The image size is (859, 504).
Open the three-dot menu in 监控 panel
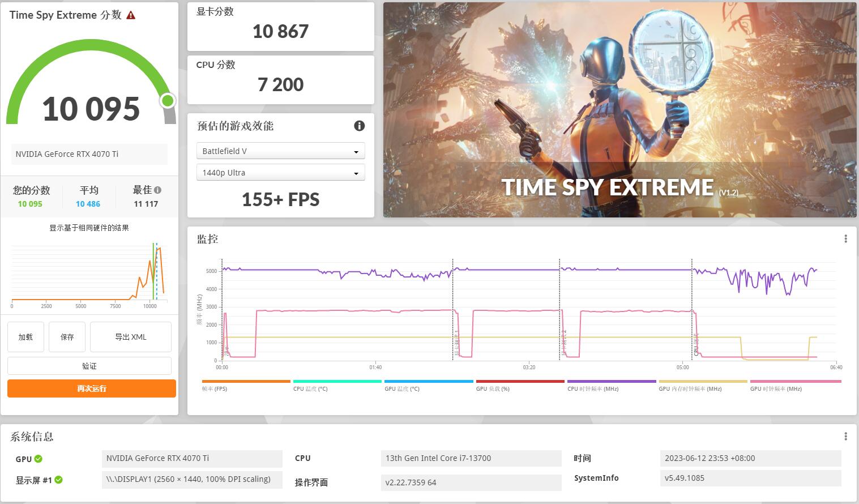(845, 239)
